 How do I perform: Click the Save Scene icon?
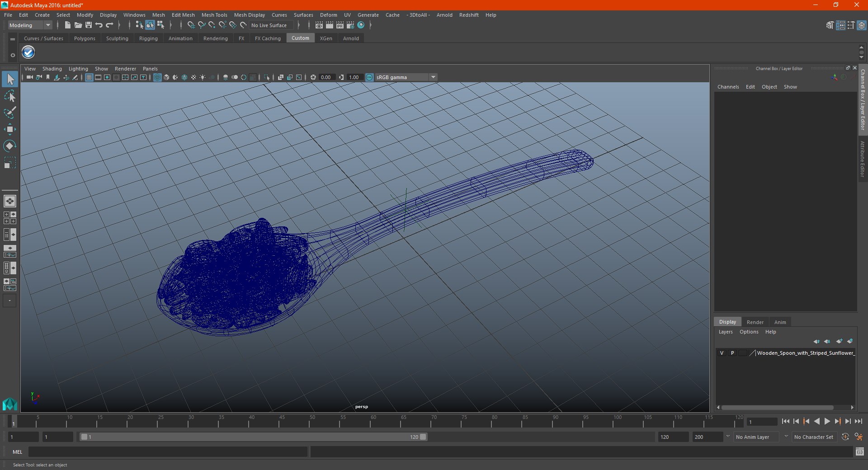89,25
